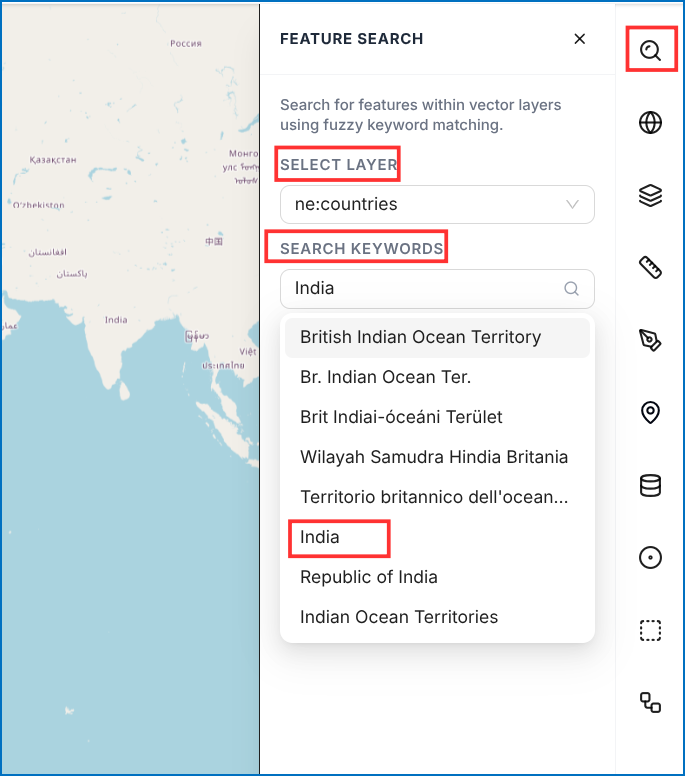Screen dimensions: 685x776
Task: Click the Казахстан label on the map
Action: 53,160
